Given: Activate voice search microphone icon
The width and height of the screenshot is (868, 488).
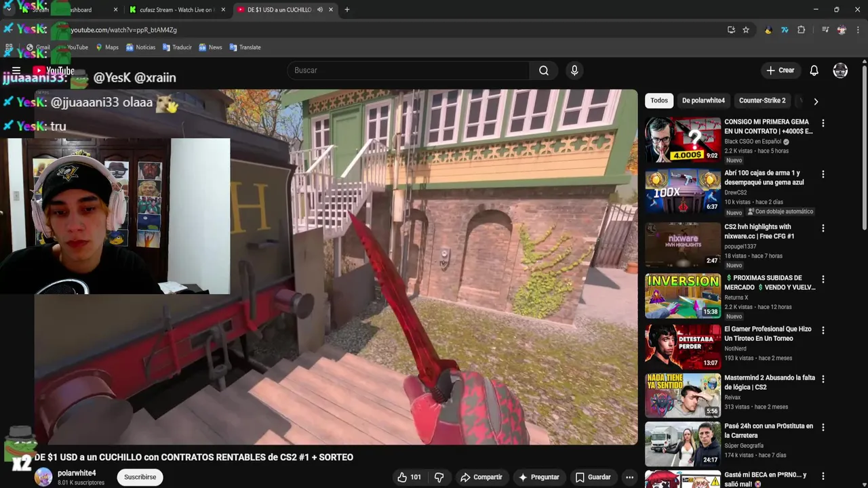Looking at the screenshot, I should (x=574, y=70).
